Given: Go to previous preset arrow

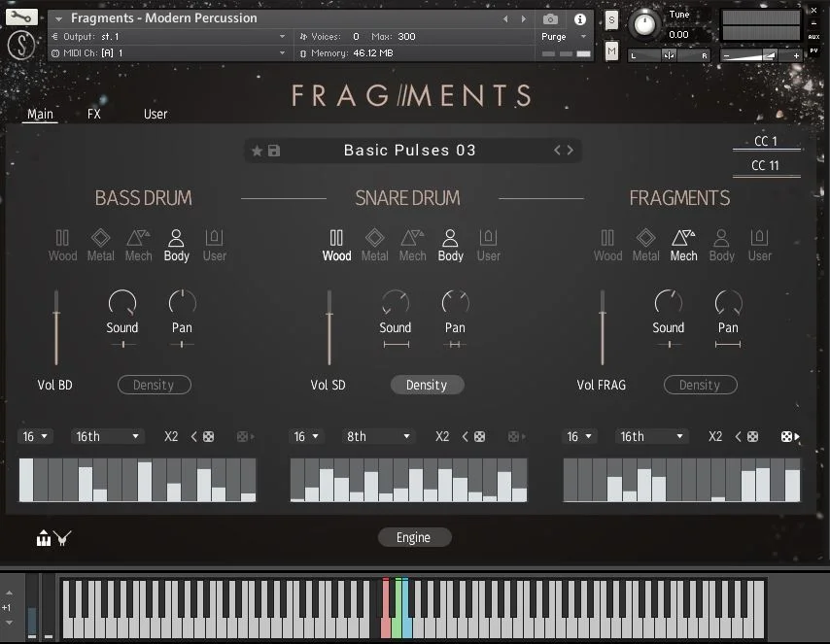Looking at the screenshot, I should point(557,151).
